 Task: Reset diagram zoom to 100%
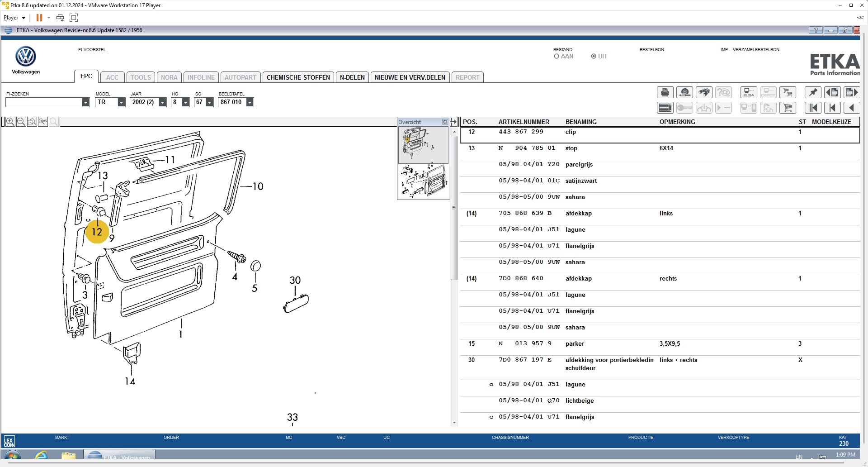point(43,122)
